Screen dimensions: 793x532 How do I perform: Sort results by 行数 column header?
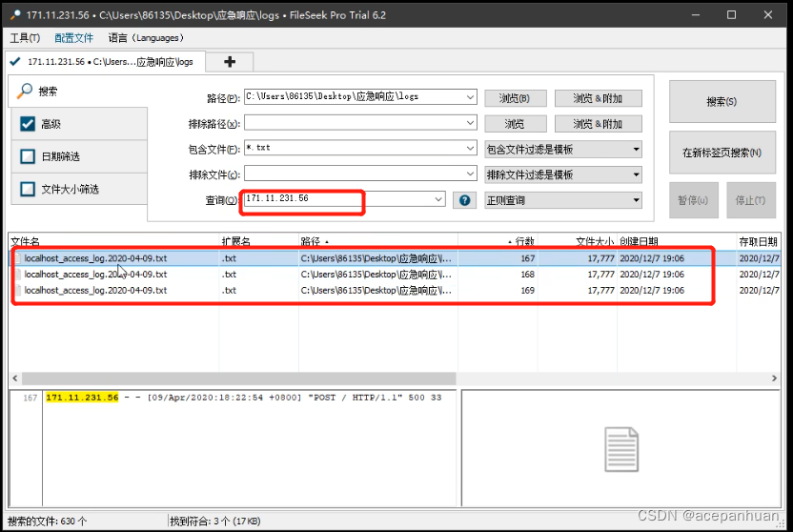pos(498,241)
